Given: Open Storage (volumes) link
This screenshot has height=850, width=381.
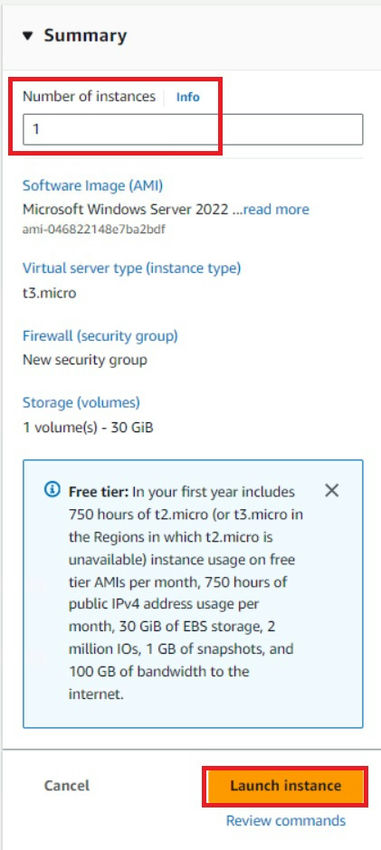Looking at the screenshot, I should tap(81, 403).
